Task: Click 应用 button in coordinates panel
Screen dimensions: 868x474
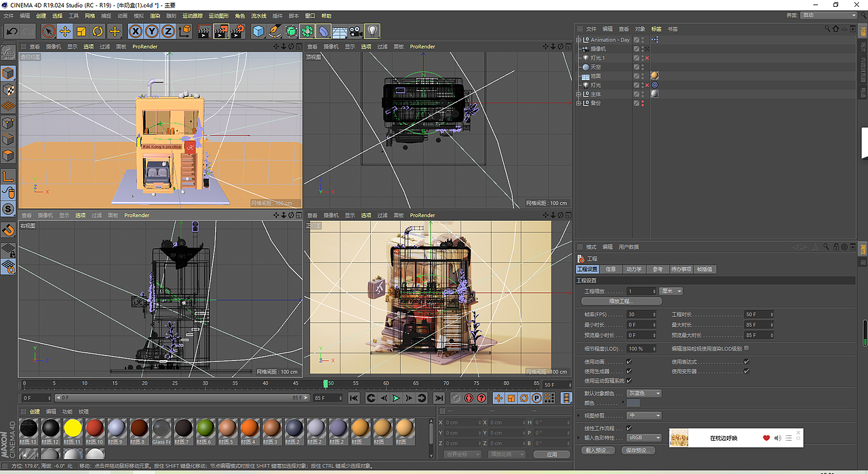Action: pos(552,454)
